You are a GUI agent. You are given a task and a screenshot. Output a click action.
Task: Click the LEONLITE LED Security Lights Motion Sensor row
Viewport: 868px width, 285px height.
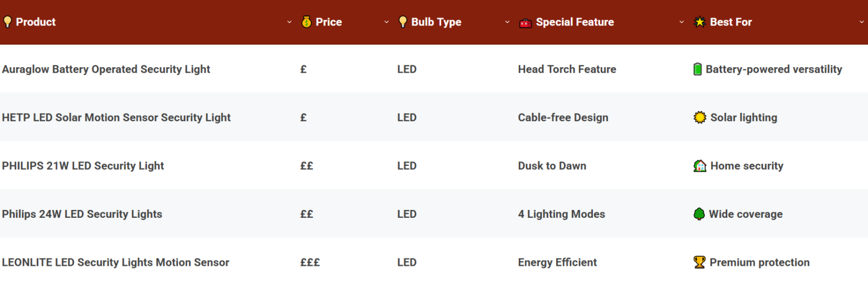point(116,262)
